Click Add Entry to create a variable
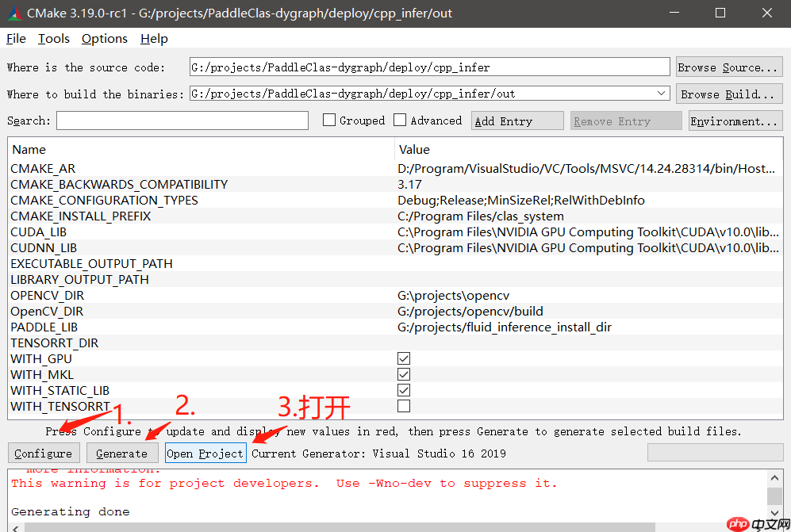The image size is (791, 532). [x=516, y=120]
